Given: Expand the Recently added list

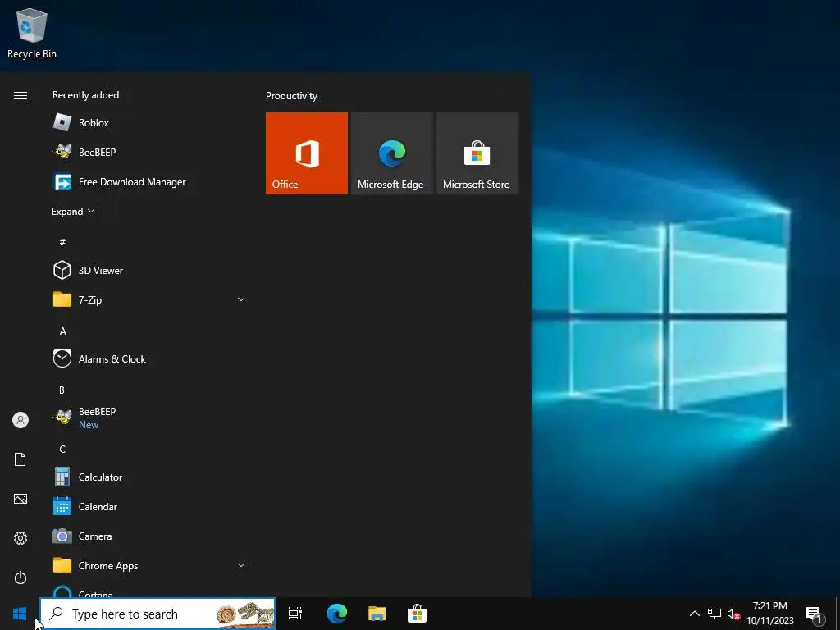Looking at the screenshot, I should coord(73,211).
